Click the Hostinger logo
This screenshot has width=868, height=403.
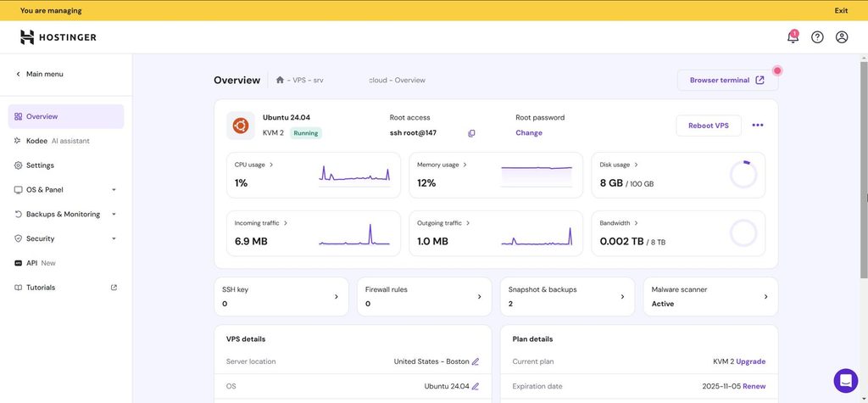click(x=58, y=37)
